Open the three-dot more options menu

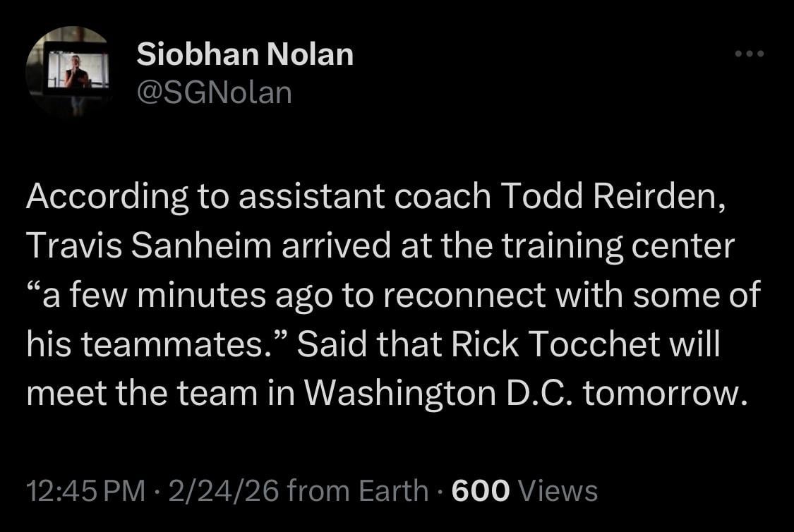pyautogui.click(x=750, y=54)
